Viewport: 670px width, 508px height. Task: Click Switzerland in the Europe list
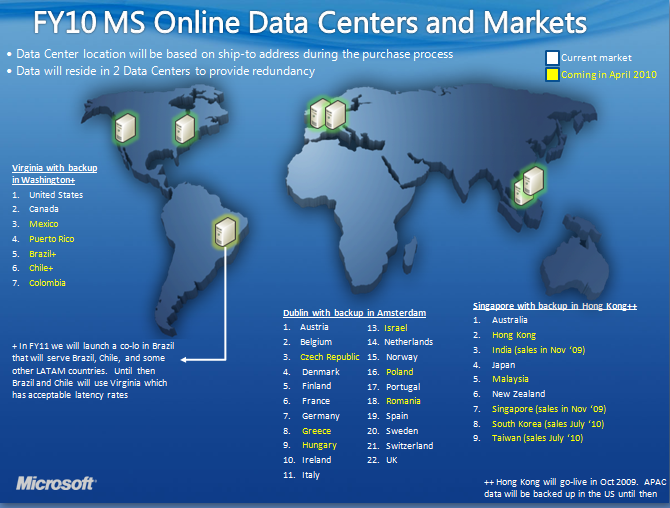tap(409, 446)
